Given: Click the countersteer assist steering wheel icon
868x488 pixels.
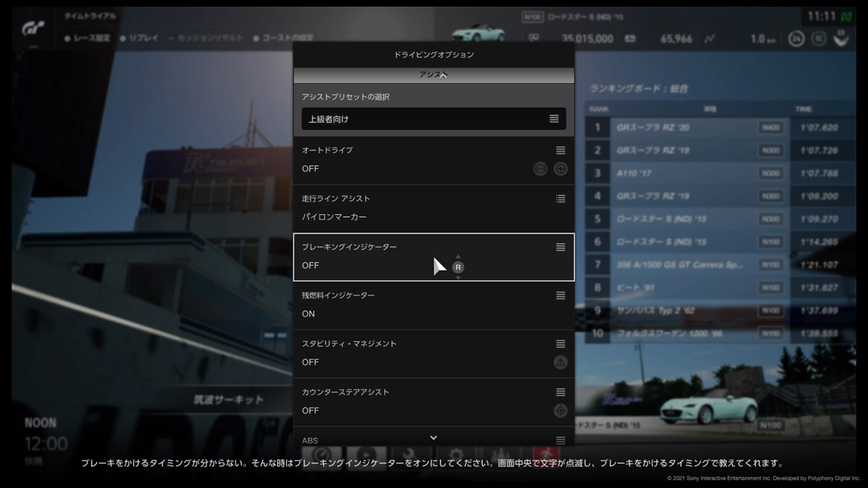Looking at the screenshot, I should (561, 411).
